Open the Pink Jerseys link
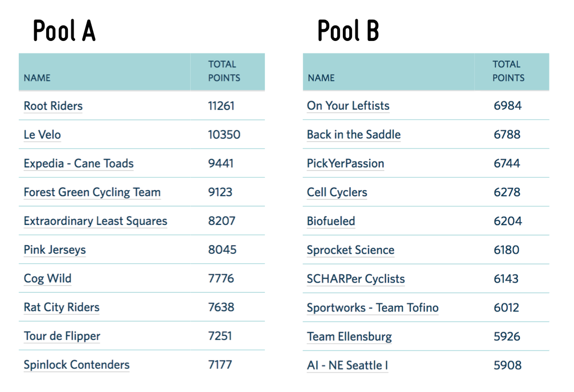Image resolution: width=574 pixels, height=392 pixels. tap(55, 250)
